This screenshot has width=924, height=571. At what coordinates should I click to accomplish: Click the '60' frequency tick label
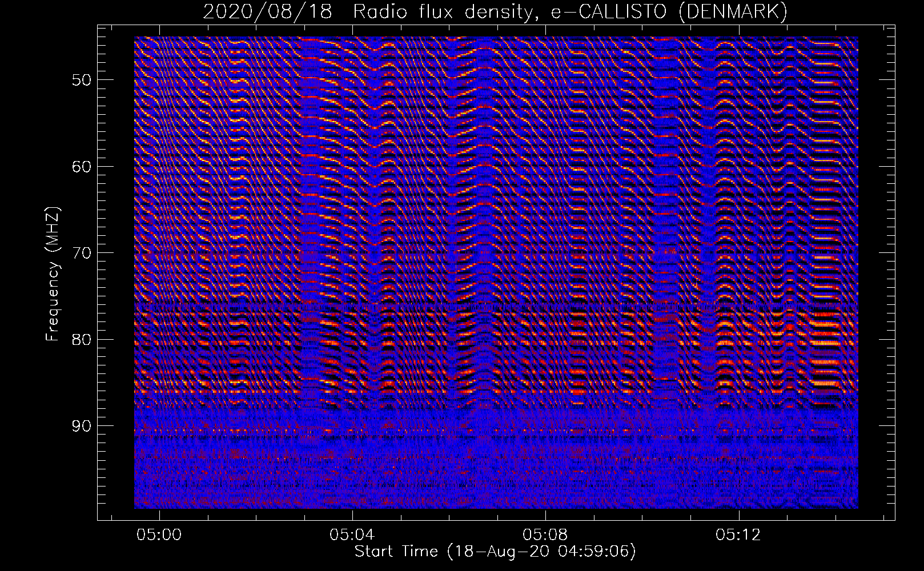coord(82,167)
